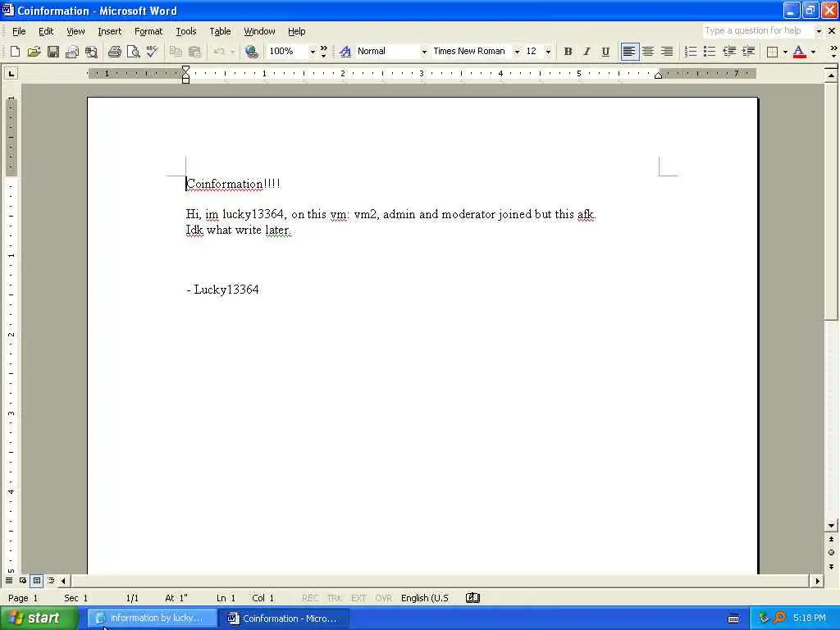Screen dimensions: 840x630
Task: Click the first line indent marker on ruler
Action: 185,69
